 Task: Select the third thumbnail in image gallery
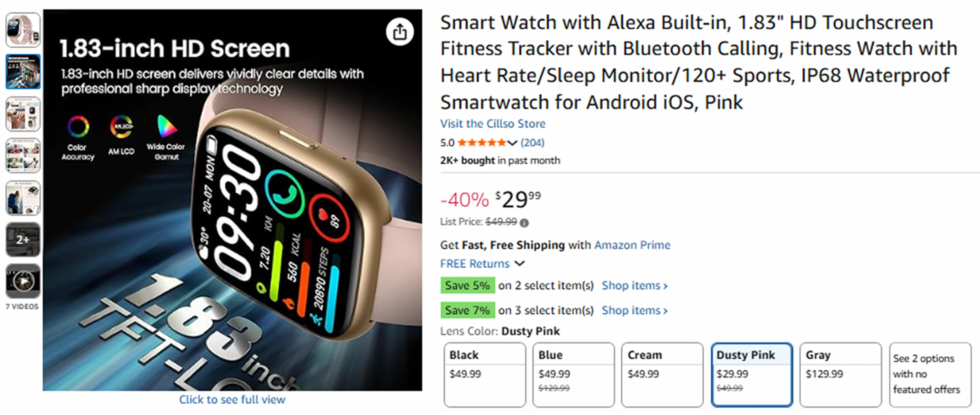[23, 114]
